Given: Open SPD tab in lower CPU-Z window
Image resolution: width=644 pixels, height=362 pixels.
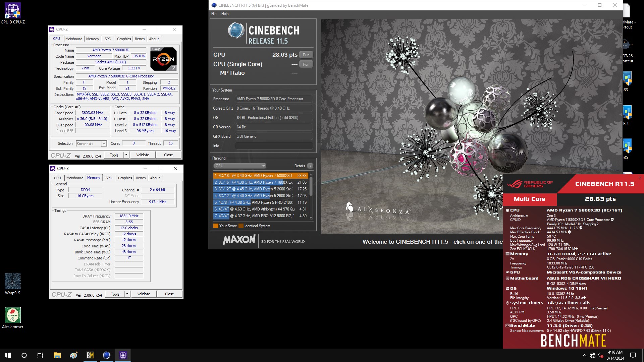Looking at the screenshot, I should click(109, 178).
